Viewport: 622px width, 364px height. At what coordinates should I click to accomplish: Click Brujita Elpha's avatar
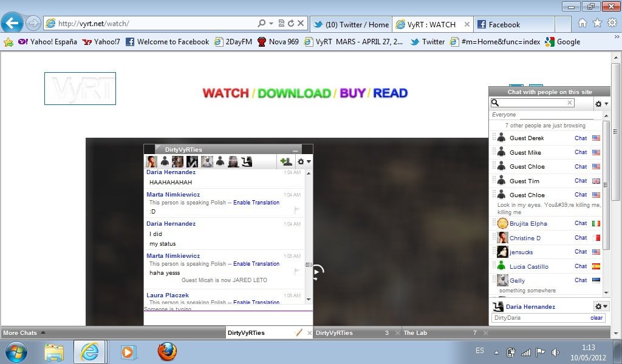pyautogui.click(x=502, y=223)
